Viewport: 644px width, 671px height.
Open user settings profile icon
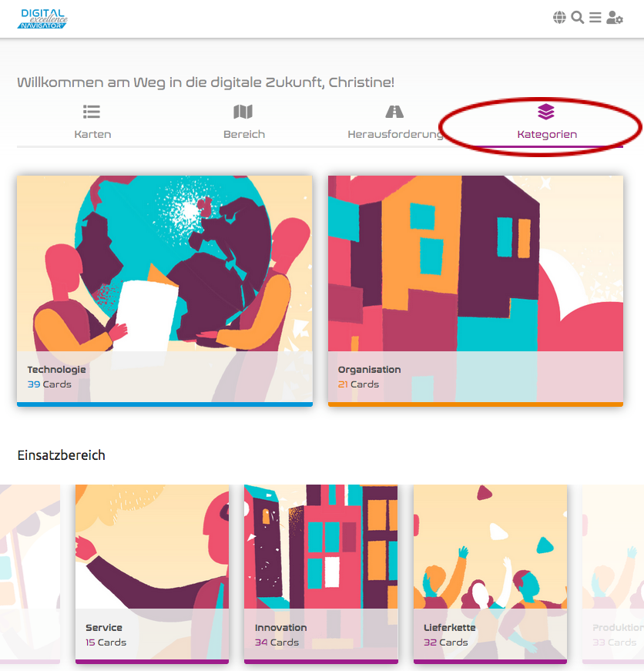615,18
